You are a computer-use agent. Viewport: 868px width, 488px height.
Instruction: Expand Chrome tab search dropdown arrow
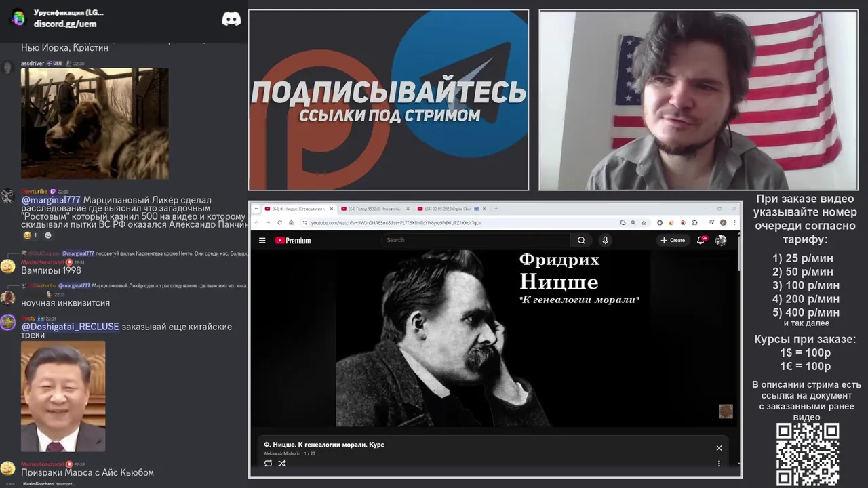pyautogui.click(x=256, y=209)
